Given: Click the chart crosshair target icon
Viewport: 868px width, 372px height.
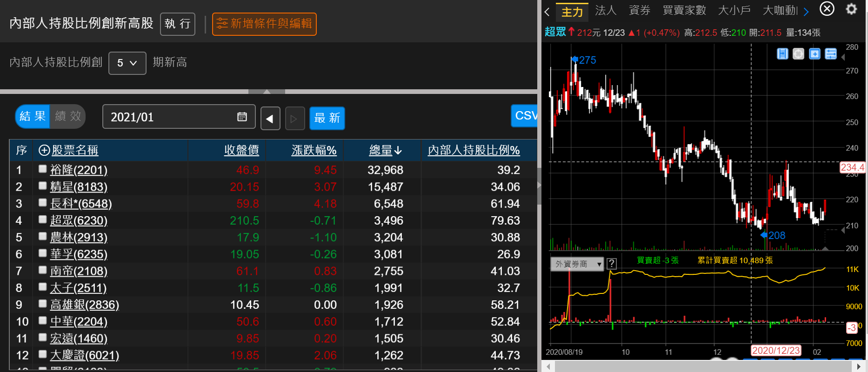Looking at the screenshot, I should [798, 54].
